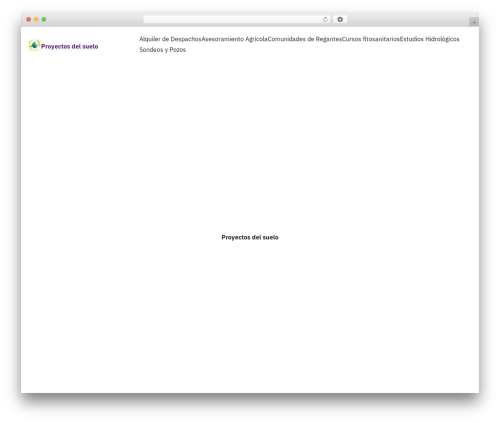Click the centered Proyectos del suelo heading

(x=250, y=237)
